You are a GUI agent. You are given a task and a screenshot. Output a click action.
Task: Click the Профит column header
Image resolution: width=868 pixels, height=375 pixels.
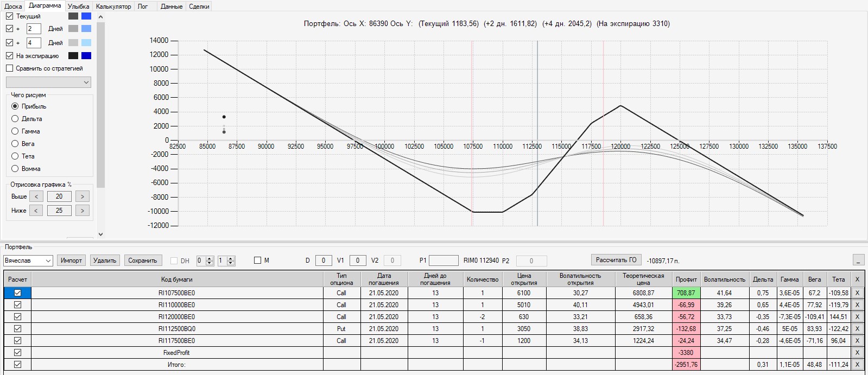click(686, 279)
